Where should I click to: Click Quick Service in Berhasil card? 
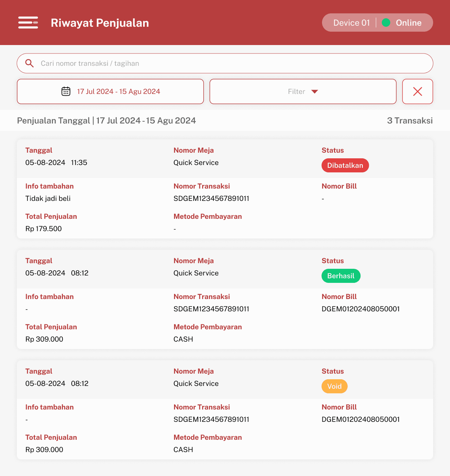[x=196, y=273]
